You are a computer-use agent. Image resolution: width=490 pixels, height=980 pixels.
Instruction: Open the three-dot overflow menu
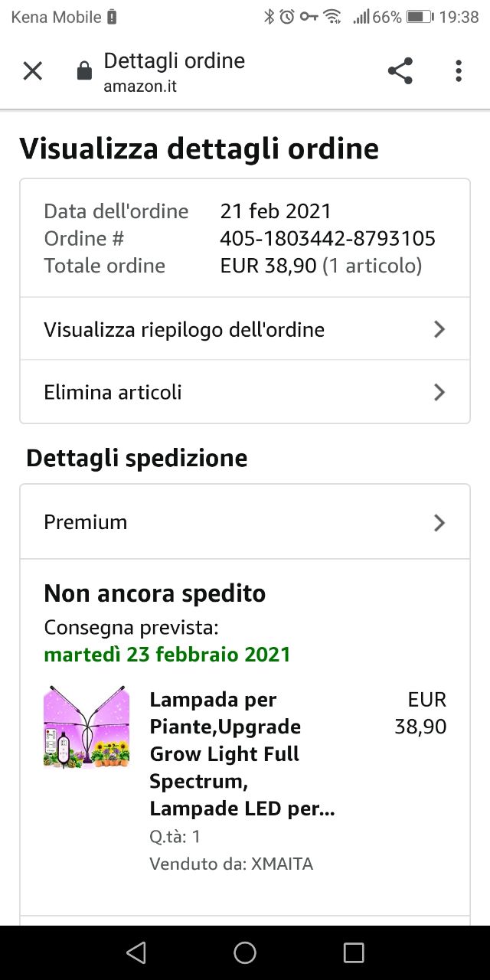pyautogui.click(x=459, y=71)
